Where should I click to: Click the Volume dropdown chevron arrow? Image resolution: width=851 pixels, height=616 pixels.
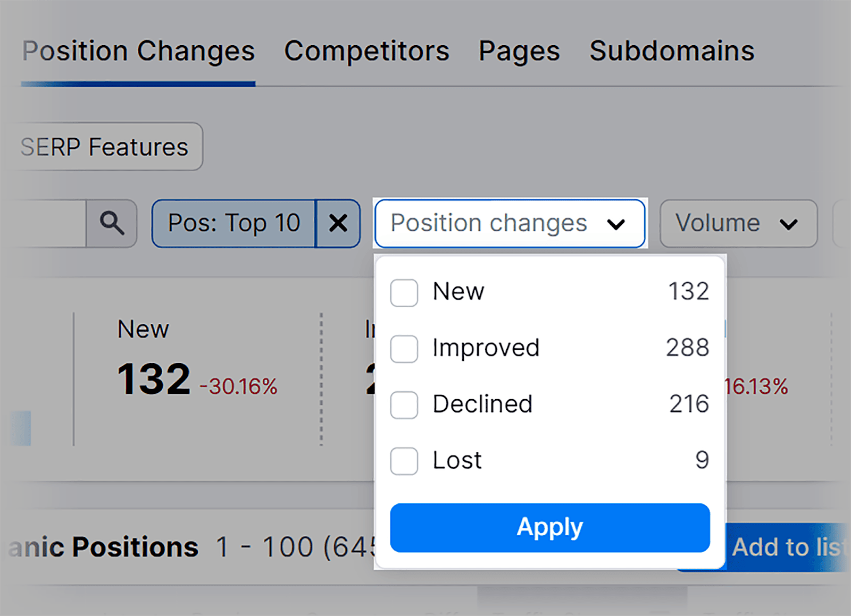click(789, 224)
